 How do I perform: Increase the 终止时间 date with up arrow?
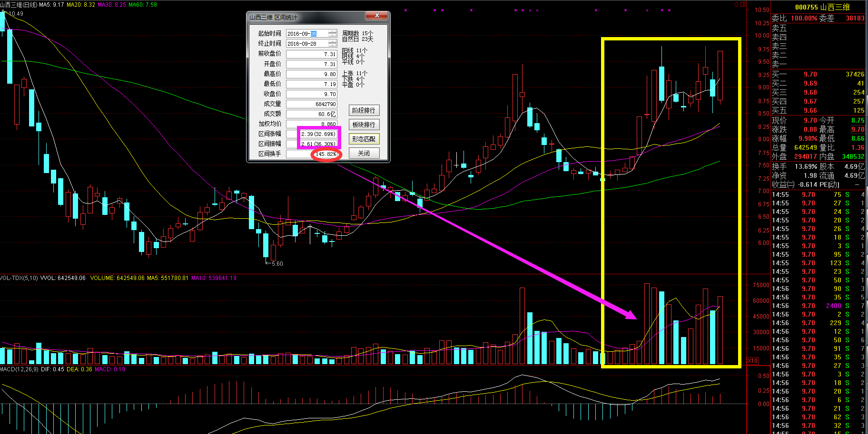point(332,41)
